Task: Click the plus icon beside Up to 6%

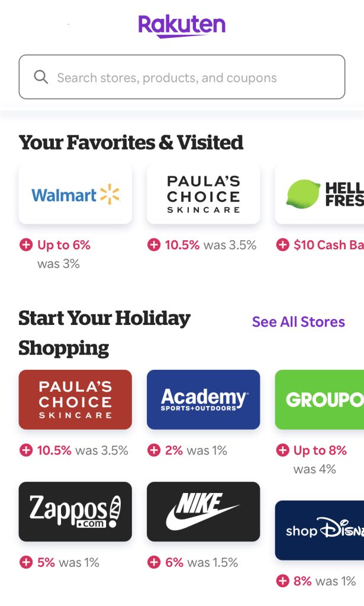Action: click(26, 245)
